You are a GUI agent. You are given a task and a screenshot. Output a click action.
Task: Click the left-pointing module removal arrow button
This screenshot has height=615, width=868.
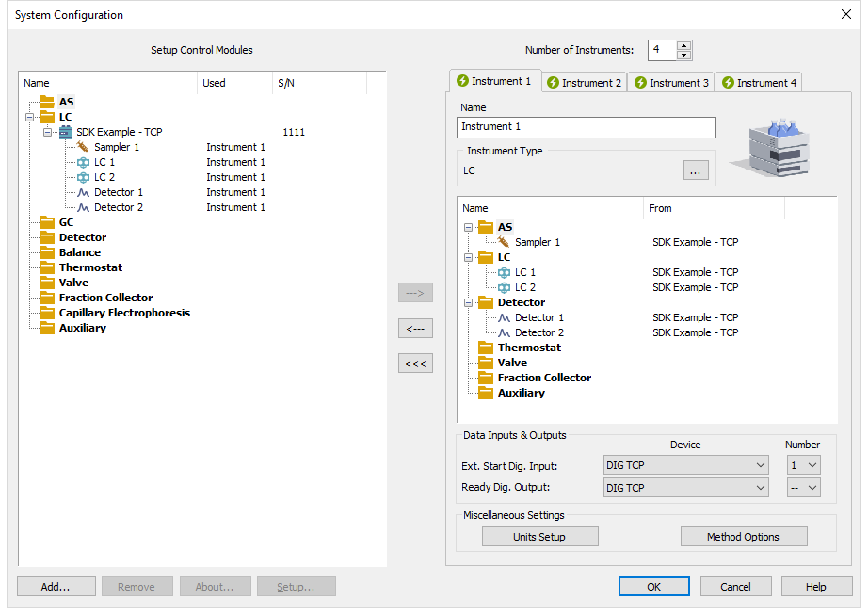[415, 328]
